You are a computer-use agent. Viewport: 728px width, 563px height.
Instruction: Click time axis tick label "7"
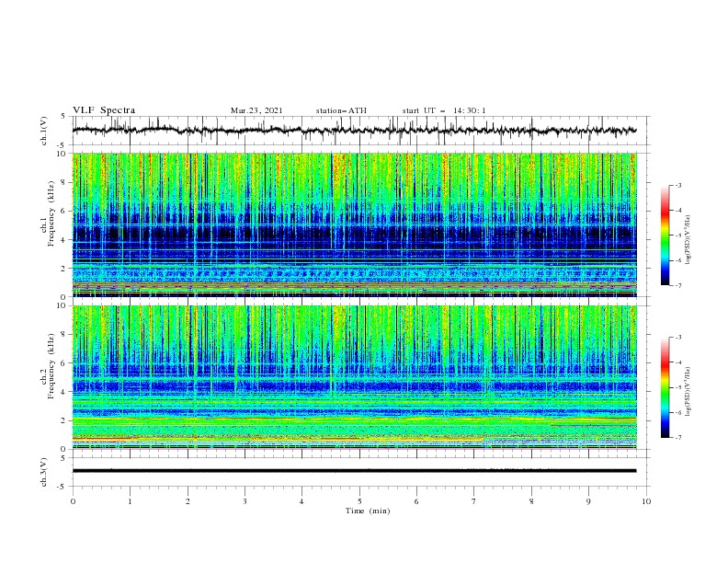(474, 501)
